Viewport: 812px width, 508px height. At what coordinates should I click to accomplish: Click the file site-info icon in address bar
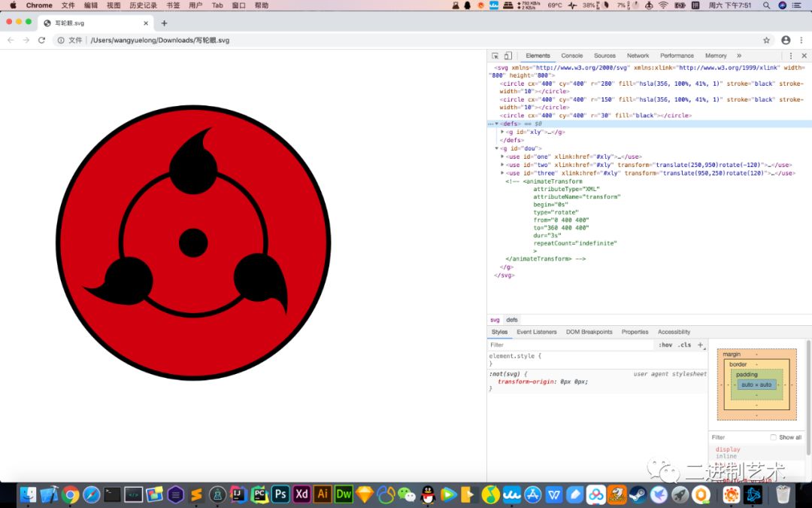point(61,40)
